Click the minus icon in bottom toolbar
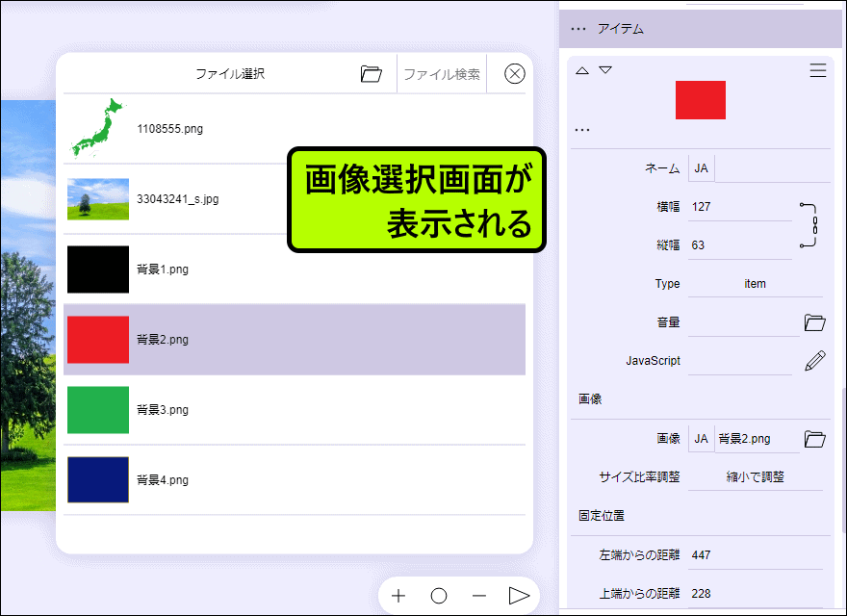 click(x=479, y=596)
